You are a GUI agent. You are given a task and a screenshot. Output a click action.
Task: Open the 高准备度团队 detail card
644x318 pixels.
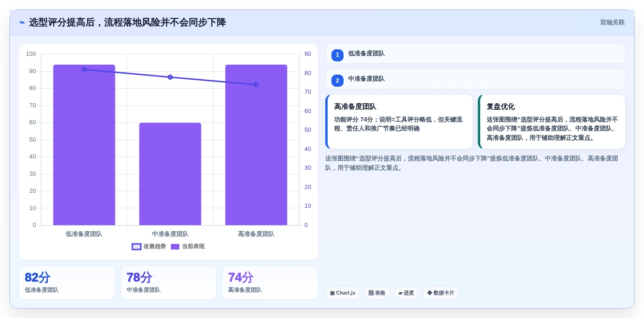coord(399,121)
